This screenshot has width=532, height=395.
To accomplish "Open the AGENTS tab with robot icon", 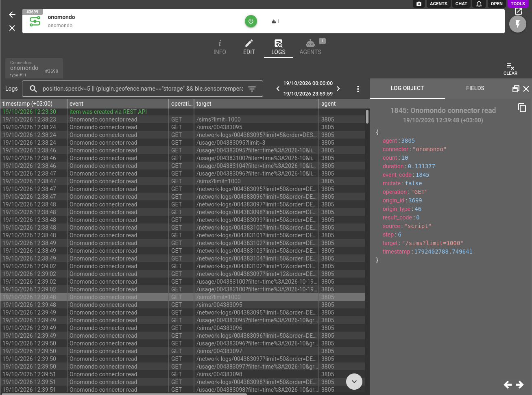I will pos(310,47).
